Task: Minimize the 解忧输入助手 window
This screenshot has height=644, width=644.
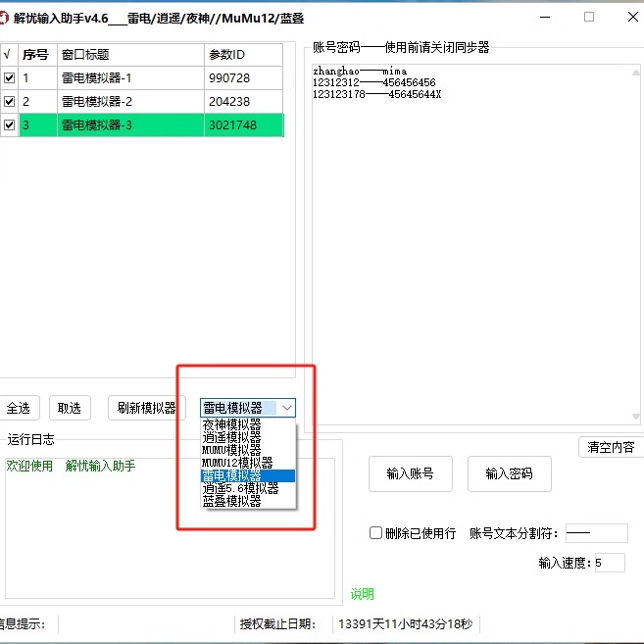Action: click(x=545, y=18)
